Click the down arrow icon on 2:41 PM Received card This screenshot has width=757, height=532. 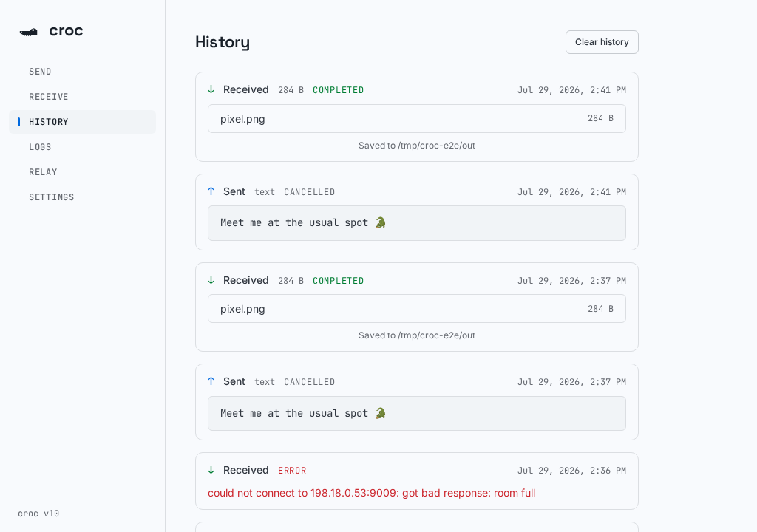[x=211, y=89]
